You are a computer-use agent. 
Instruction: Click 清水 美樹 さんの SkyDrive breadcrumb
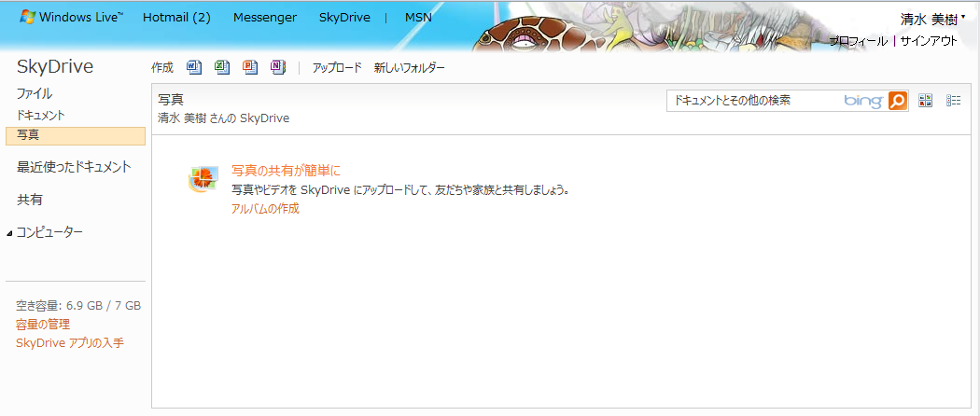[224, 118]
